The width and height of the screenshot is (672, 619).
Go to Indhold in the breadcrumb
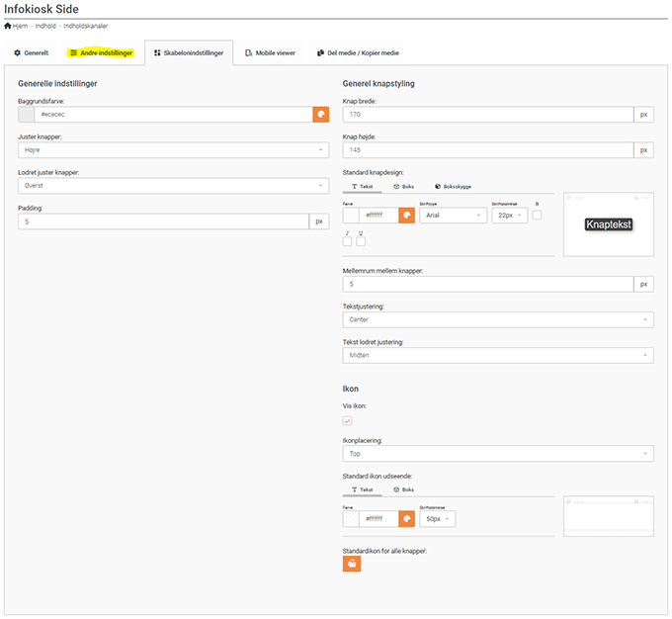coord(45,26)
